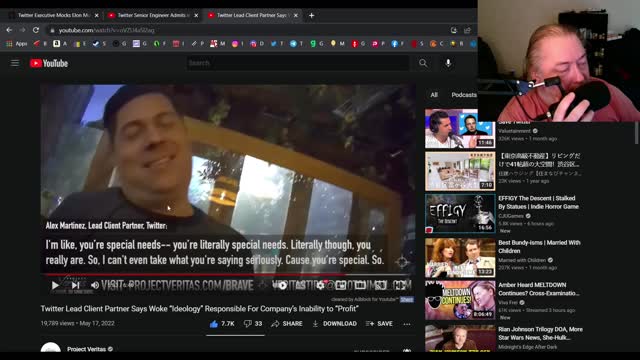The width and height of the screenshot is (640, 360).
Task: Switch video to miniplayer mode
Action: click(340, 285)
